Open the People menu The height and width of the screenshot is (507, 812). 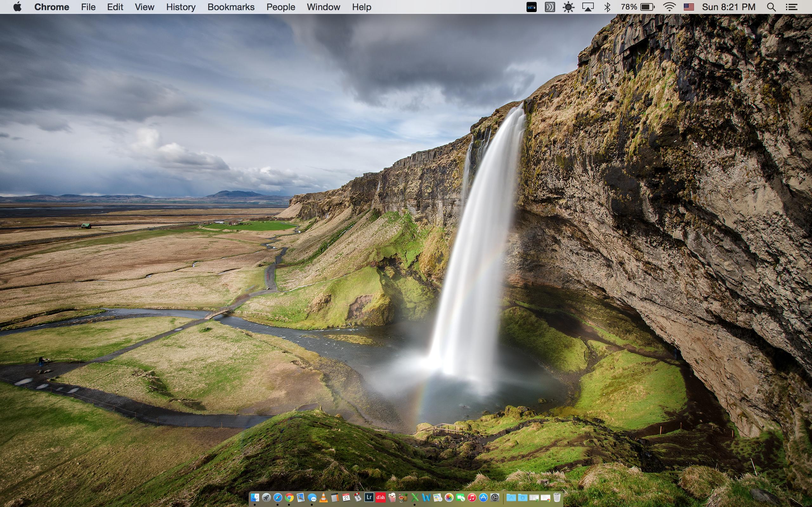(280, 7)
